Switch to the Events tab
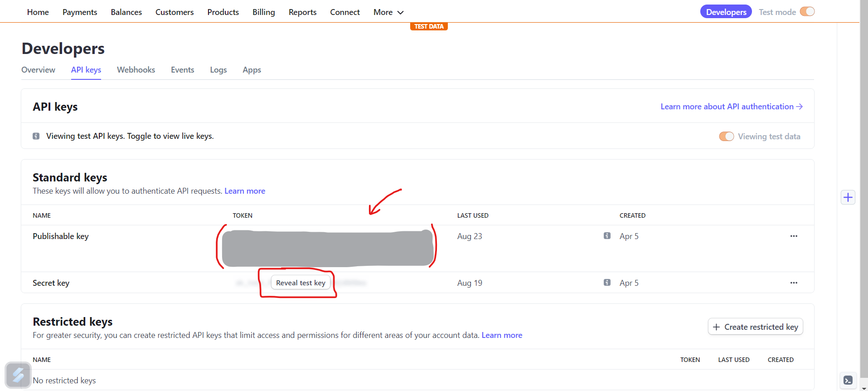 click(182, 70)
